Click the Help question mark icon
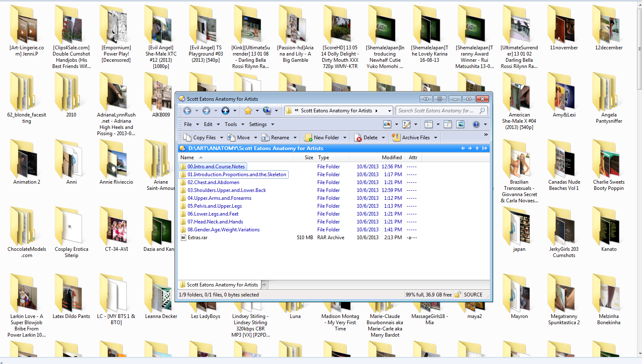Screen dimensions: 642x364 (x=476, y=124)
